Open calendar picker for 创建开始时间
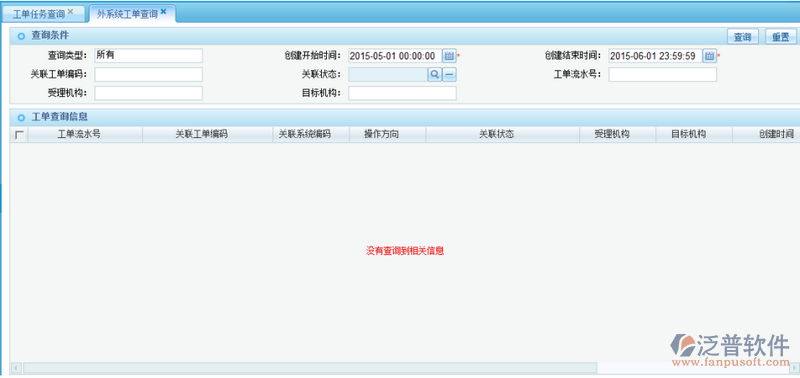Viewport: 800px width, 378px height. click(x=449, y=56)
